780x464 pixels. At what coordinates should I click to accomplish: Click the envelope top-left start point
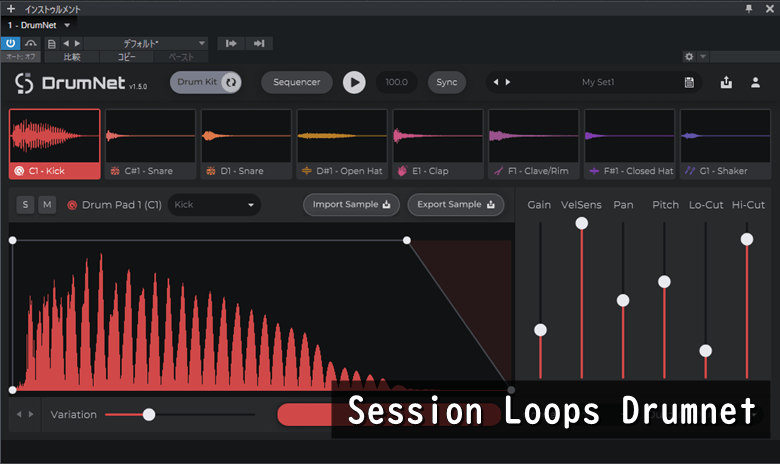[x=12, y=240]
